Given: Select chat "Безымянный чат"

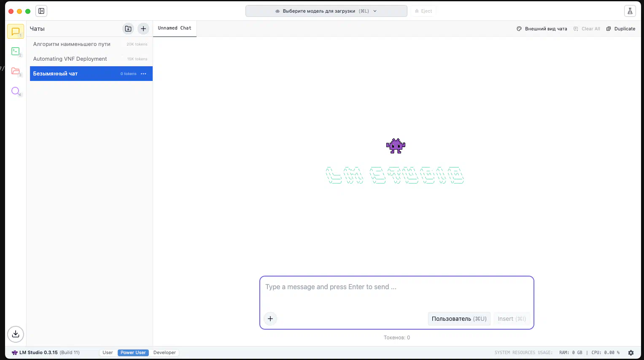Looking at the screenshot, I should (x=91, y=74).
